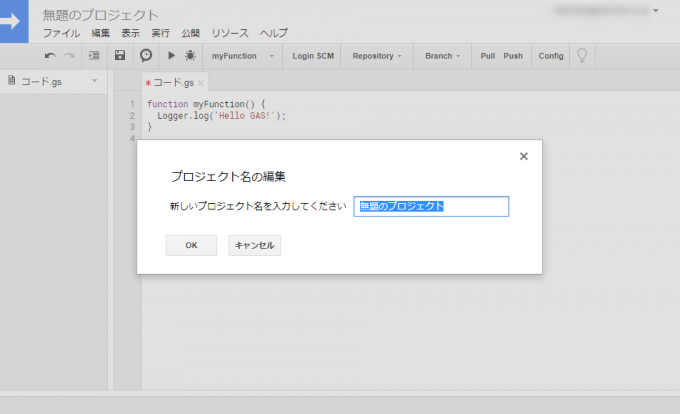Viewport: 680px width, 414px height.
Task: Click the run play icon
Action: click(x=171, y=55)
